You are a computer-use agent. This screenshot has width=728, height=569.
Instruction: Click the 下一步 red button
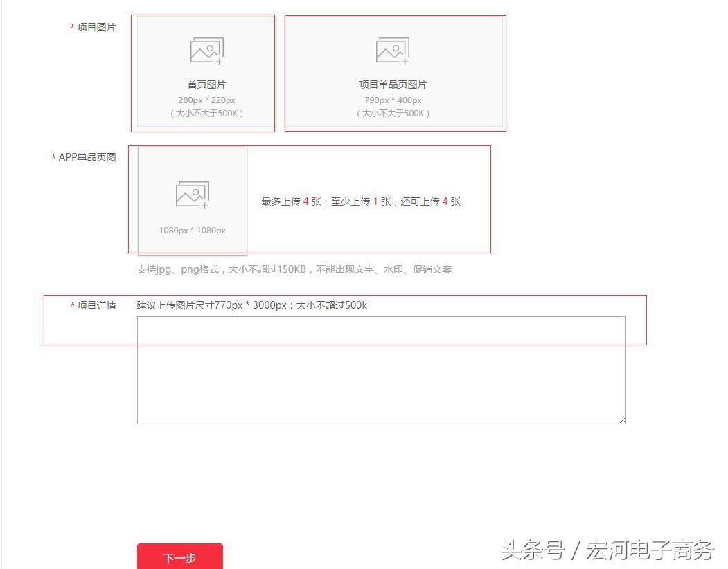pyautogui.click(x=180, y=558)
